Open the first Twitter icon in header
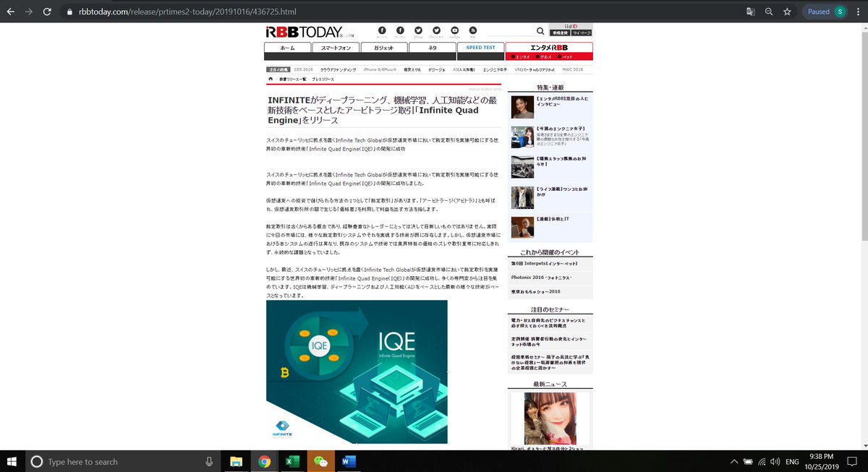The height and width of the screenshot is (472, 868). coord(418,30)
